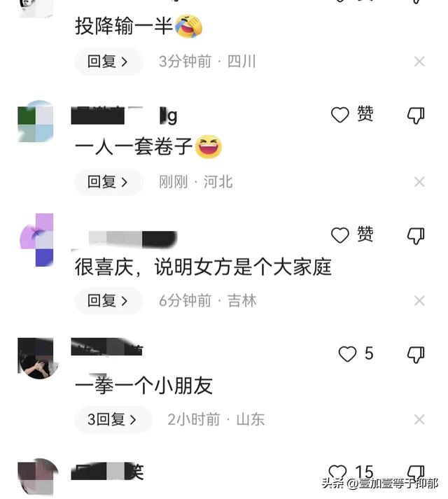
Task: Dismiss the Jilin comment with X
Action: click(419, 301)
